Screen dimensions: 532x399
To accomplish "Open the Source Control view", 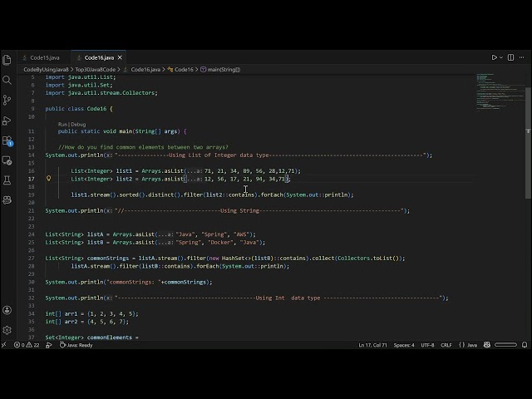I will (7, 100).
